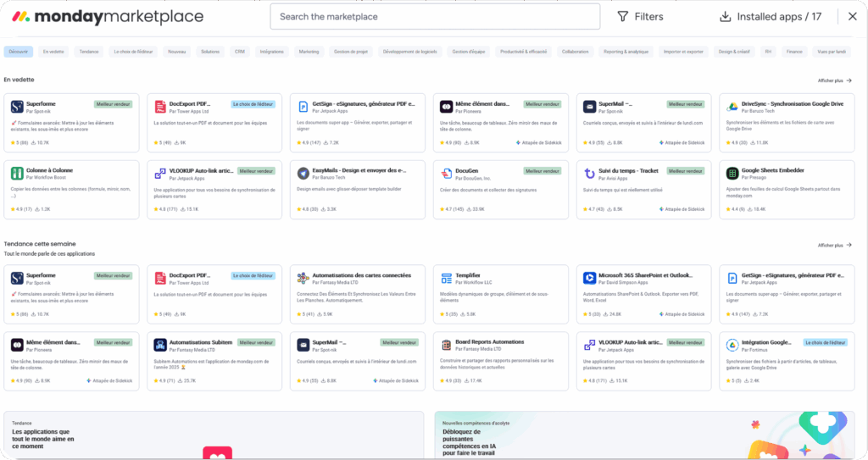The height and width of the screenshot is (460, 868).
Task: Switch to the Collaboration category tab
Action: [576, 52]
